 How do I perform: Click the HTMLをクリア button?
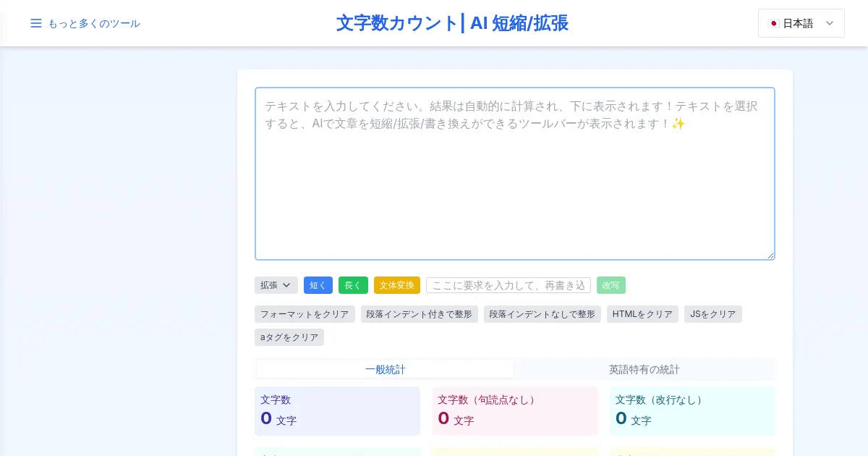click(642, 314)
